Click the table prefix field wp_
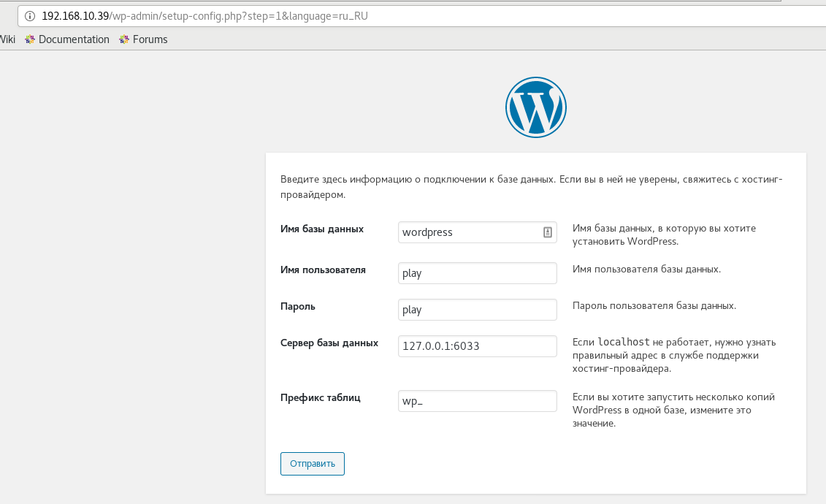The width and height of the screenshot is (826, 504). 477,401
